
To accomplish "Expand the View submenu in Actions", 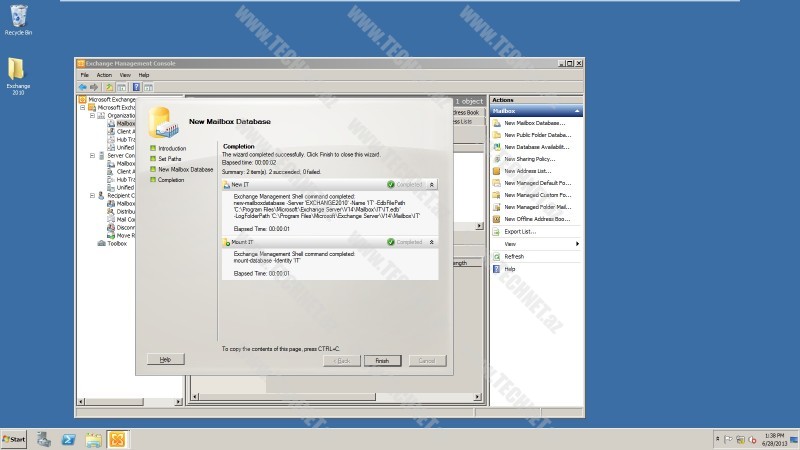I will point(540,244).
